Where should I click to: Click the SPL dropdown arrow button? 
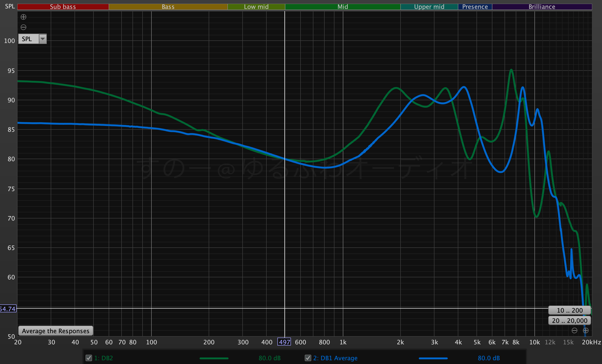tap(43, 39)
